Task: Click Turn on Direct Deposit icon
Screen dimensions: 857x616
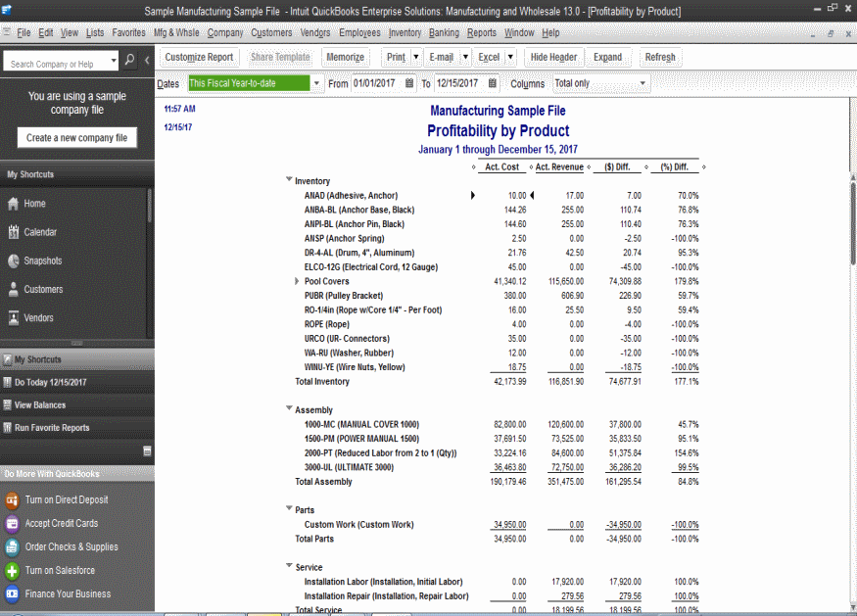Action: click(12, 499)
